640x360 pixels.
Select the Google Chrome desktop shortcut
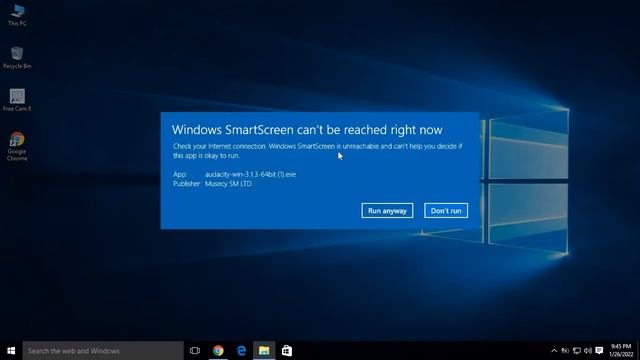click(x=17, y=146)
